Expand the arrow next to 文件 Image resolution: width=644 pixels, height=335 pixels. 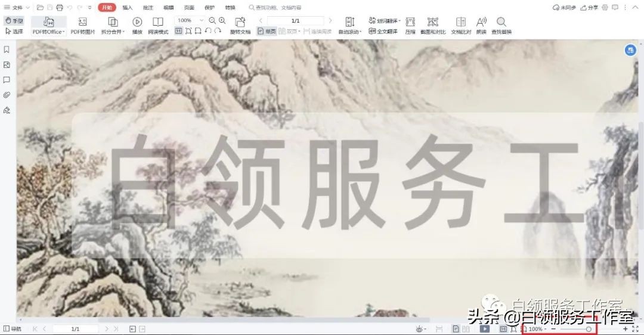point(27,7)
